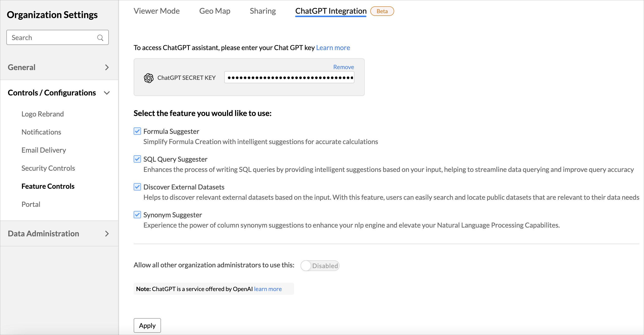The width and height of the screenshot is (644, 335).
Task: Open OpenAI learn more link in note
Action: [268, 289]
